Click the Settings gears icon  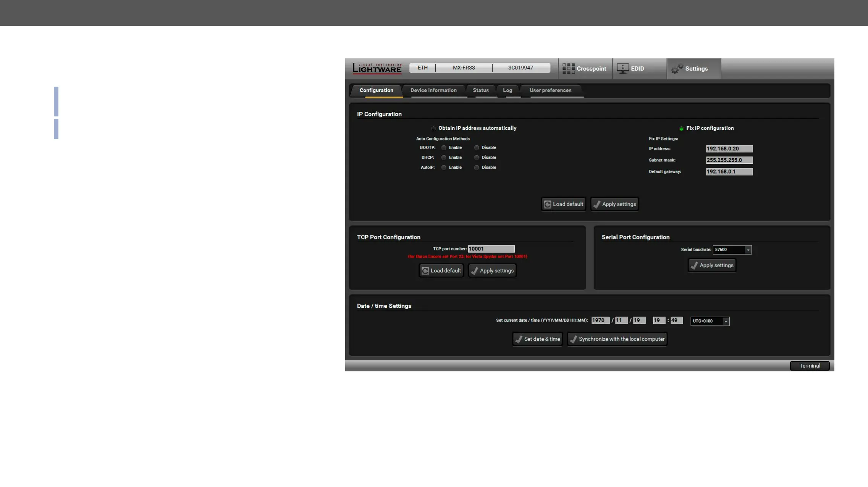[677, 69]
